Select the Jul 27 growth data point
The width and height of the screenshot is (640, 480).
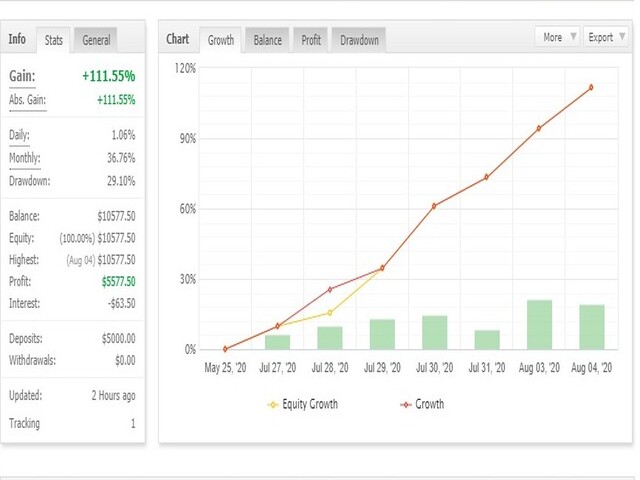(x=278, y=326)
